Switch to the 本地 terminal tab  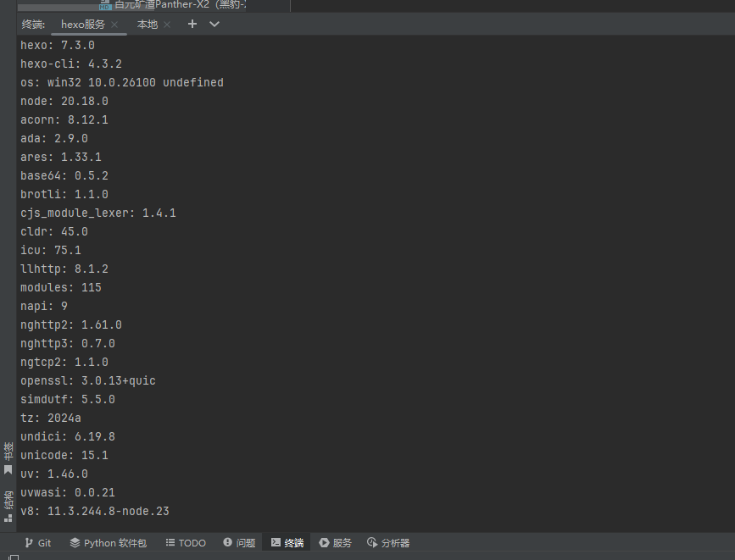pyautogui.click(x=148, y=25)
